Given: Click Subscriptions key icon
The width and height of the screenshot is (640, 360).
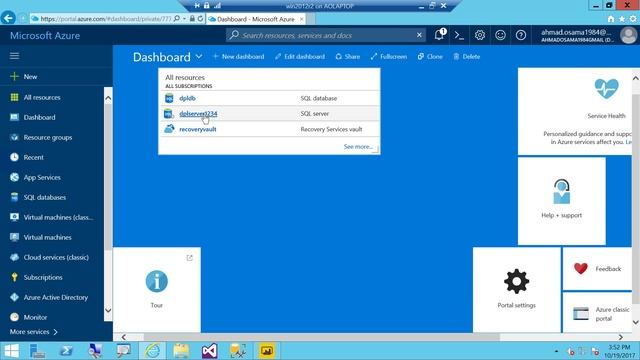Looking at the screenshot, I should point(14,277).
